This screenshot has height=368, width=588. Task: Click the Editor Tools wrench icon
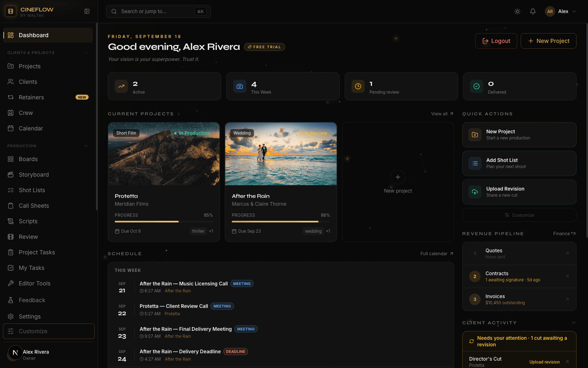coord(11,283)
